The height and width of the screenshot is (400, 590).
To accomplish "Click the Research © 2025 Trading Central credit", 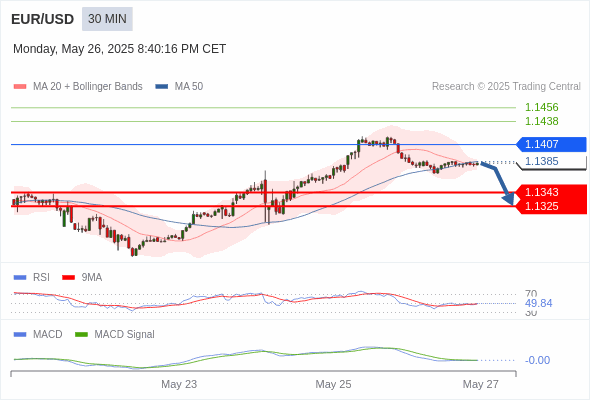I will 506,87.
